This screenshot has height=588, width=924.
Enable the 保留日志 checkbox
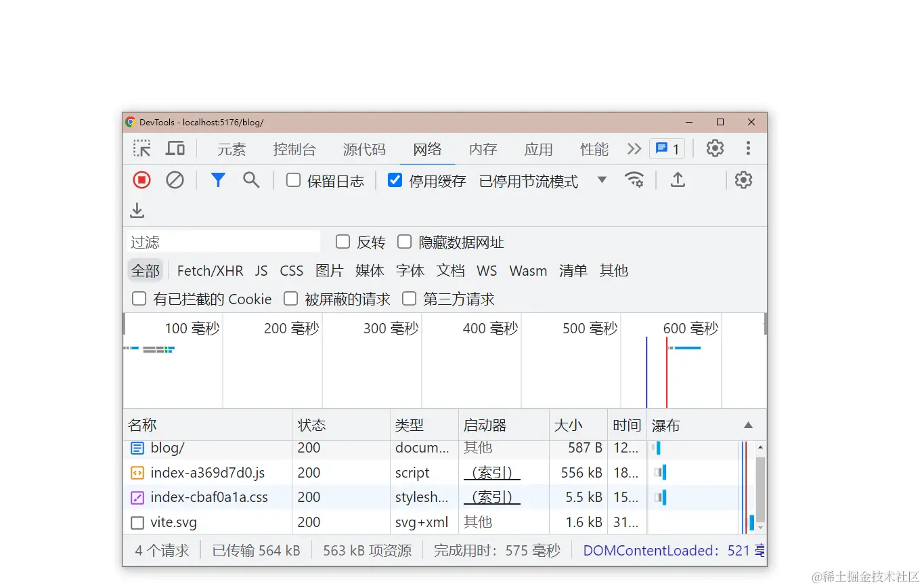[293, 180]
